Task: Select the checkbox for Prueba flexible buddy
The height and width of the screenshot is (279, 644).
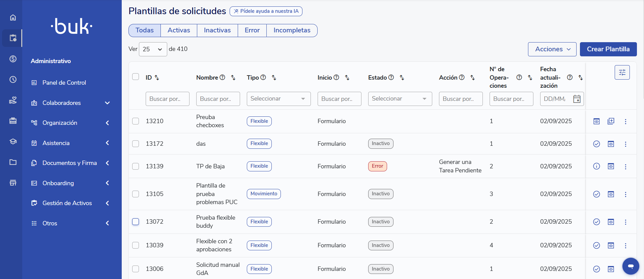Action: (x=136, y=222)
